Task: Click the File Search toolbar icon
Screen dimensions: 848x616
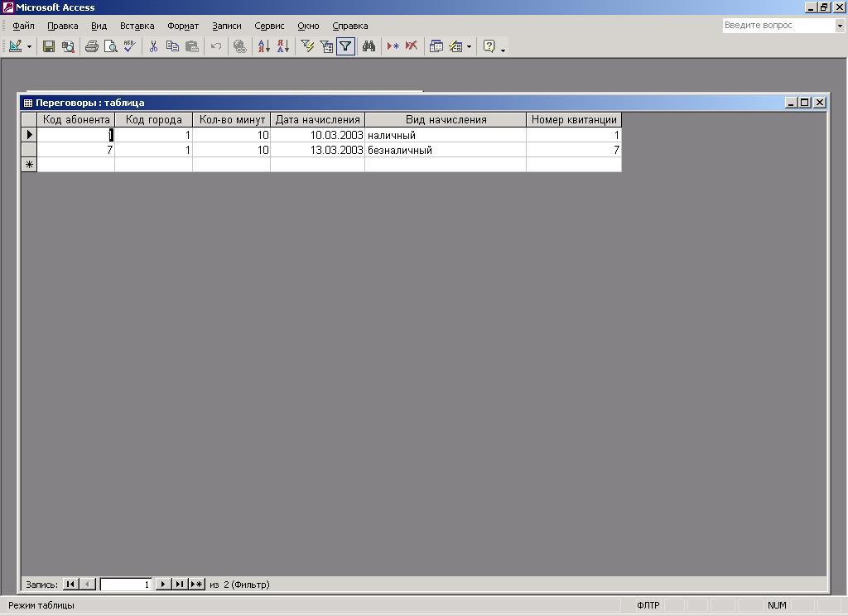Action: 68,46
